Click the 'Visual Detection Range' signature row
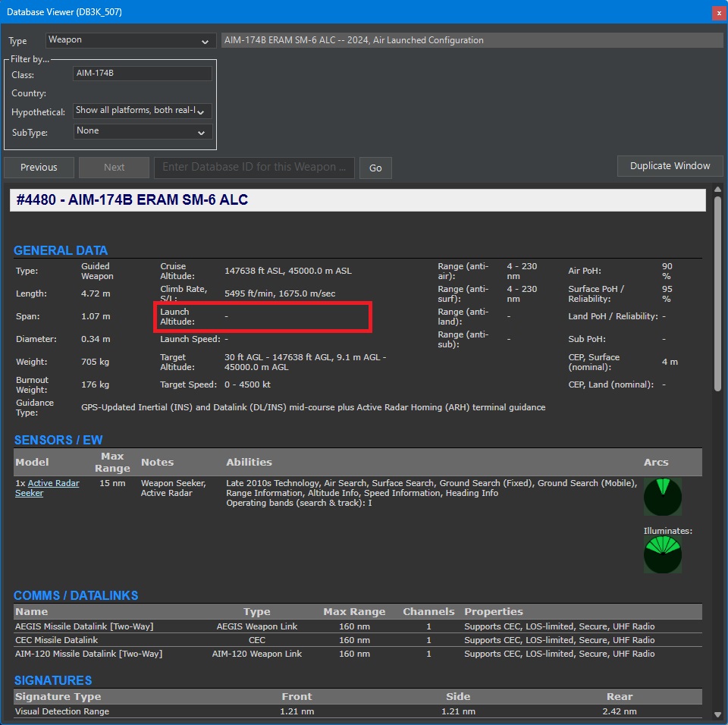The image size is (728, 725). coord(357,711)
